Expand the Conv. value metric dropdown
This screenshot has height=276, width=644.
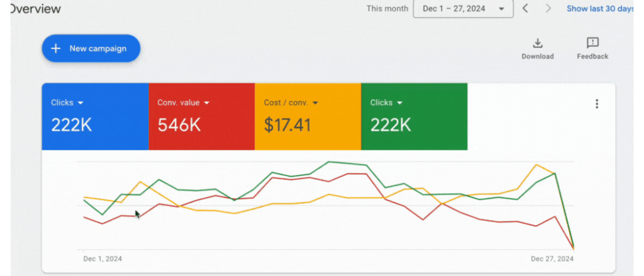(206, 102)
